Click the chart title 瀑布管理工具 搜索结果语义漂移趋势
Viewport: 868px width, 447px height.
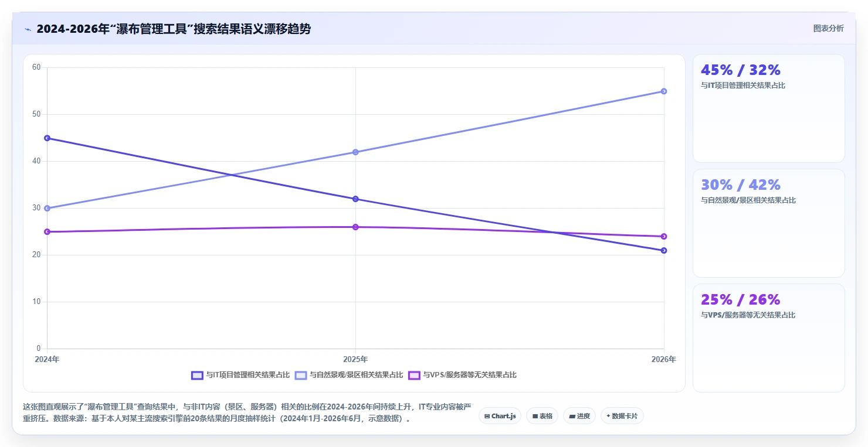(174, 29)
